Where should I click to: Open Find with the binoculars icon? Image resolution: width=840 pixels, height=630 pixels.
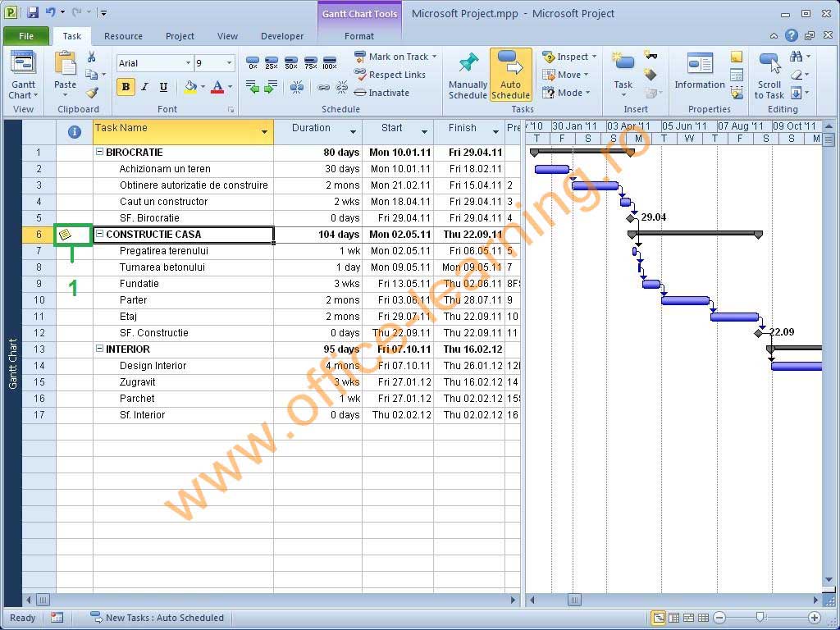(x=796, y=57)
